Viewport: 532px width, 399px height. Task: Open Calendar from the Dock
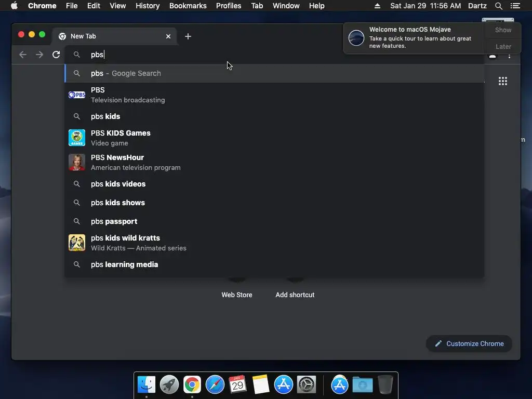coord(237,384)
